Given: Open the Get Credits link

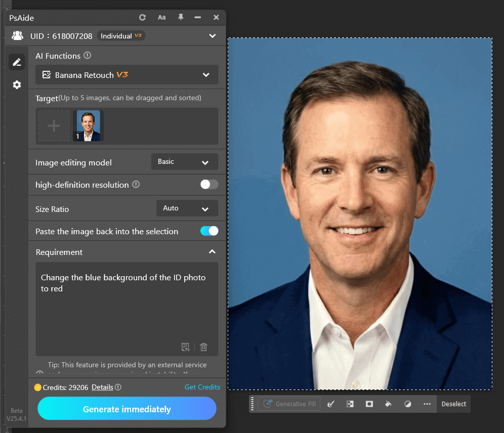Looking at the screenshot, I should [x=202, y=387].
